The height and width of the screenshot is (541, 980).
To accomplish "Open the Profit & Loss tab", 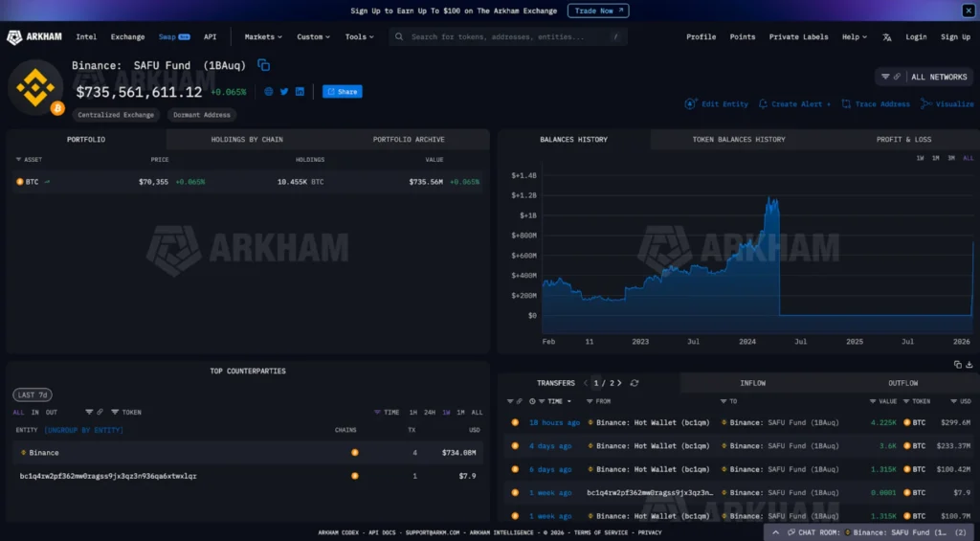I will 903,140.
